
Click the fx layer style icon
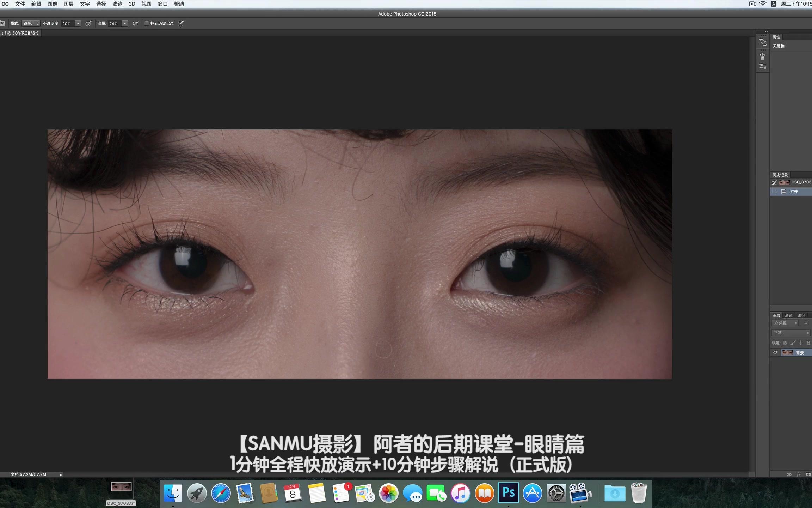799,474
